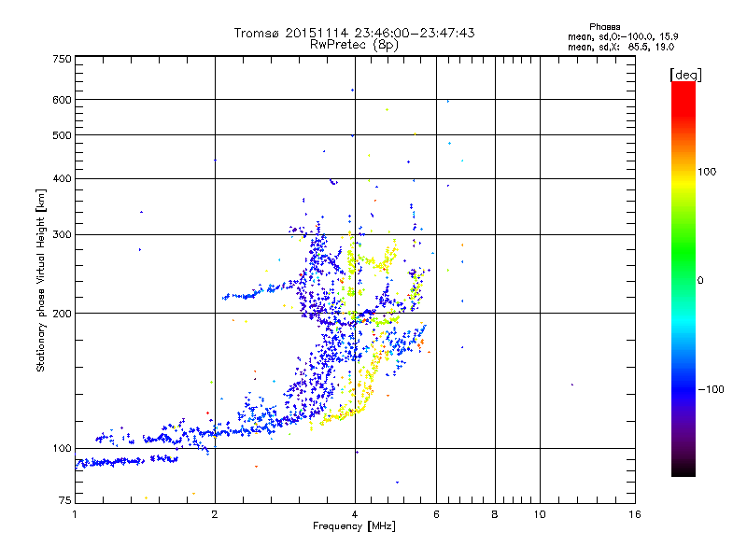Click x-axis tick label '4'

[x=355, y=514]
